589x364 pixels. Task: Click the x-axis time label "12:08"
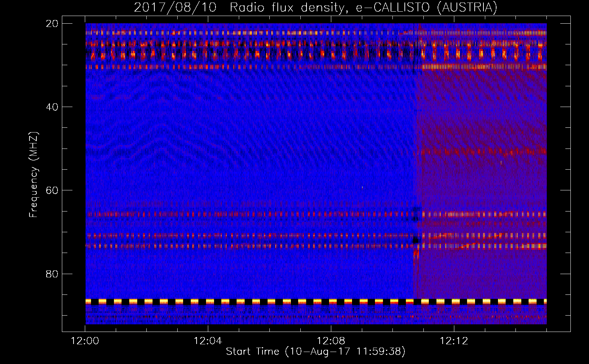[x=331, y=341]
